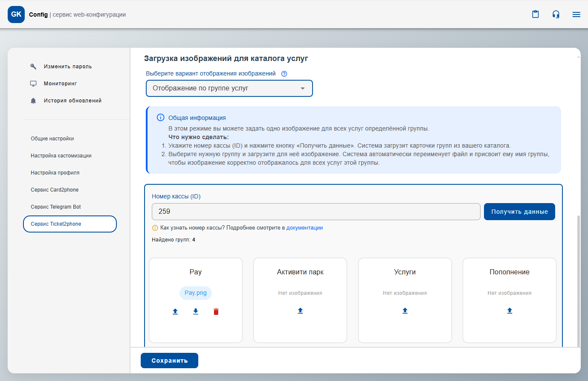Show help tooltip for display variant

tap(284, 74)
